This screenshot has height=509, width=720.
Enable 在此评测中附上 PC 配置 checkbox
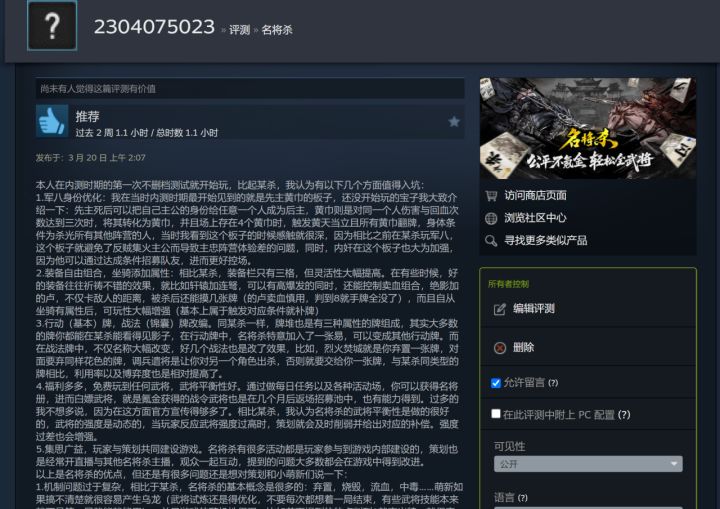coord(495,414)
